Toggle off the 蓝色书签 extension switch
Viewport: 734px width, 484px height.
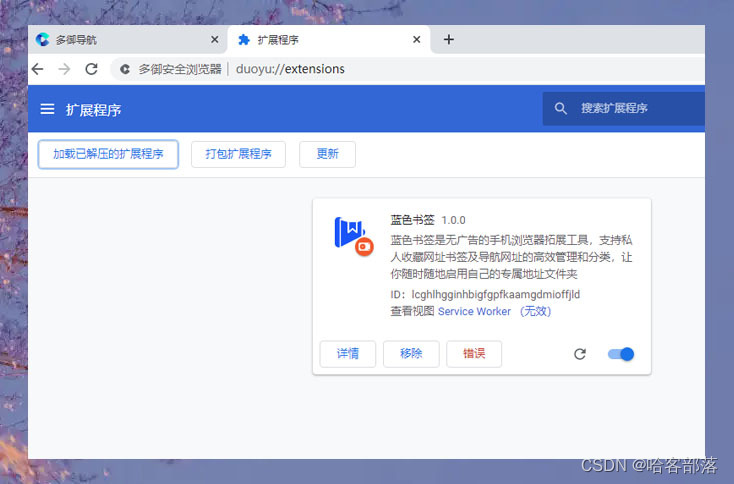tap(621, 354)
